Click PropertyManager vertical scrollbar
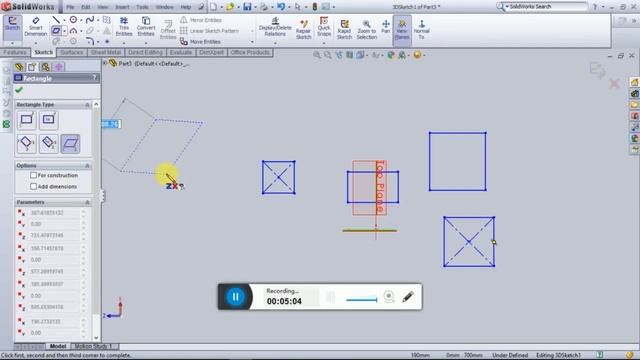This screenshot has height=360, width=640. pos(96,220)
